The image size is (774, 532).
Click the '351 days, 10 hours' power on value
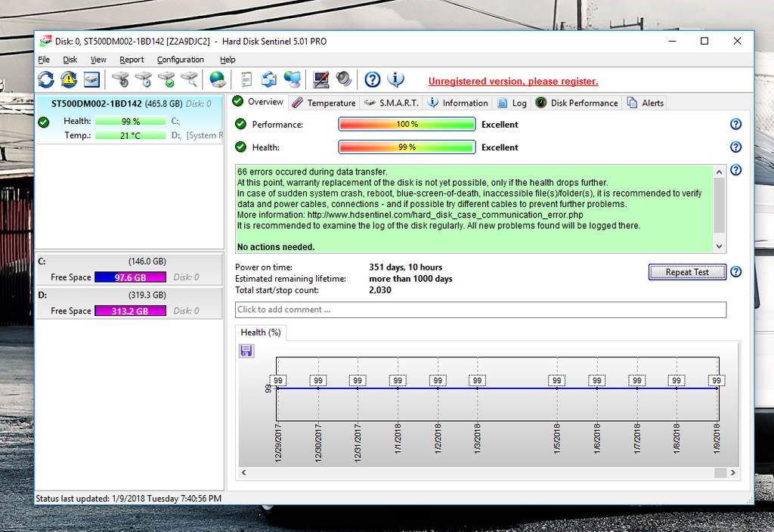406,268
